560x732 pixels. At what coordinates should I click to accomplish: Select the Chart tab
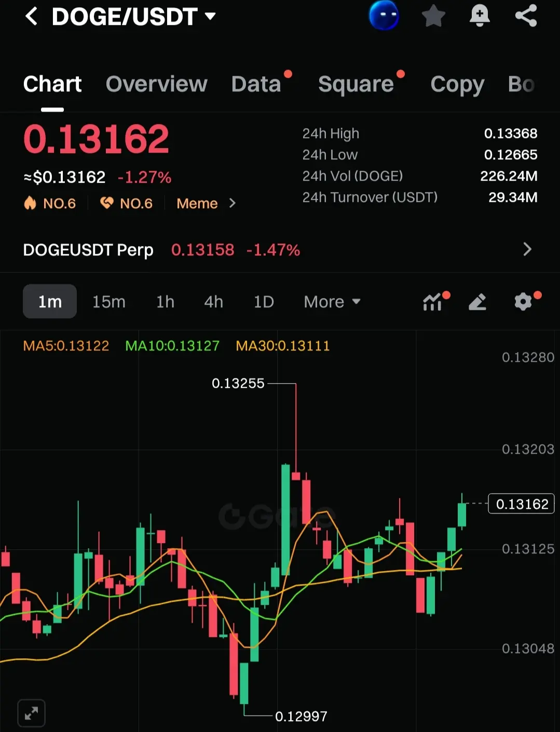(x=52, y=84)
